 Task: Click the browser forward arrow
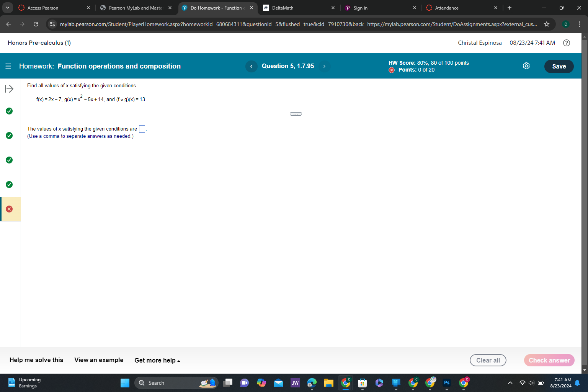(x=22, y=24)
